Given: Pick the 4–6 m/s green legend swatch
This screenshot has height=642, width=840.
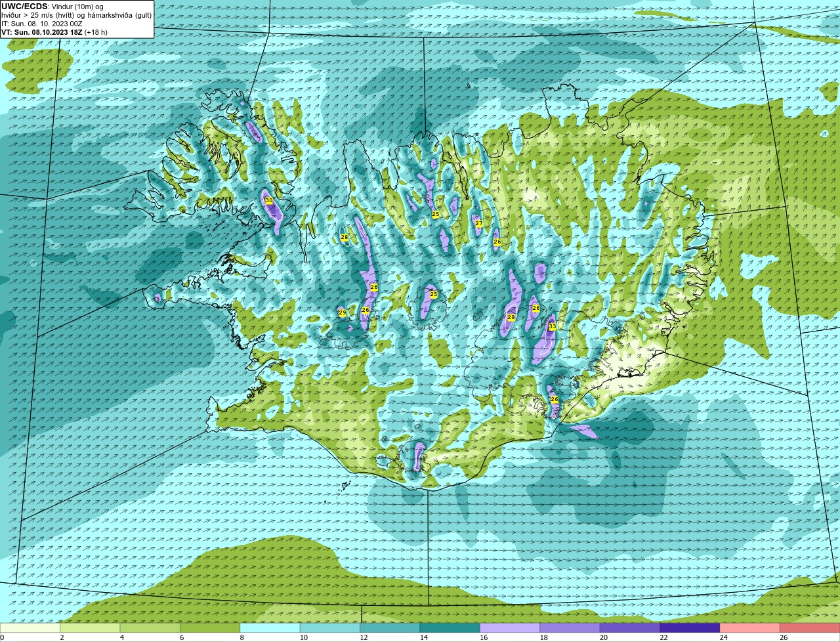Looking at the screenshot, I should [x=150, y=628].
